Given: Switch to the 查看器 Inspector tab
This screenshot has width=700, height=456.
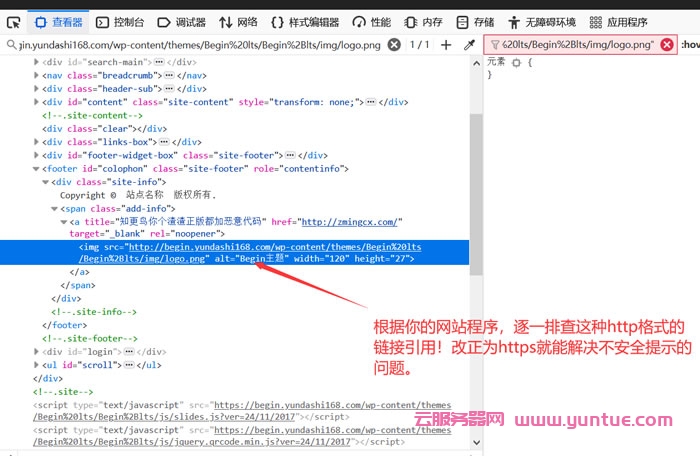Looking at the screenshot, I should click(59, 21).
